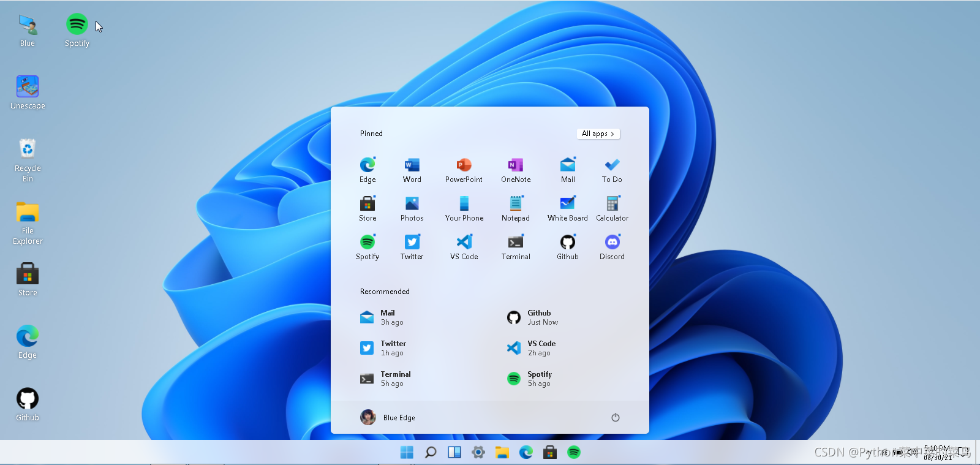Image resolution: width=980 pixels, height=465 pixels.
Task: Open PowerPoint from the pinned section
Action: pos(464,170)
